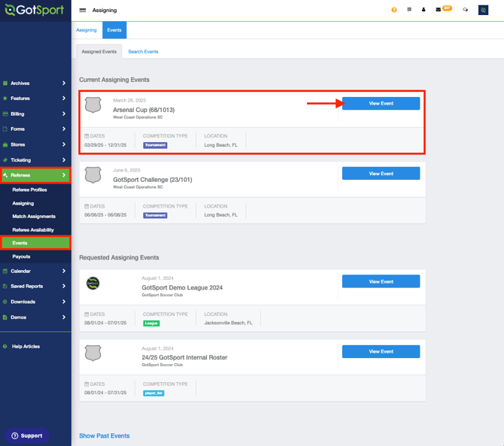This screenshot has height=446, width=504.
Task: Click the Billing card icon
Action: coord(5,114)
